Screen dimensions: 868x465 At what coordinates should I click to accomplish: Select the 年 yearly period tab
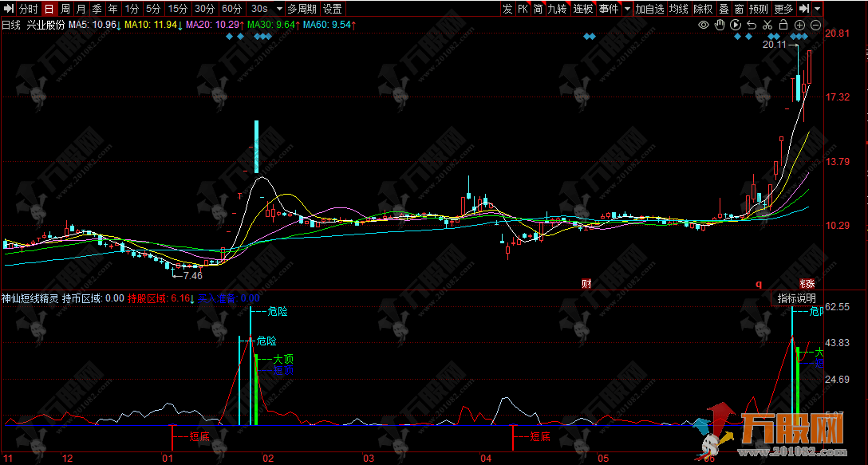(113, 9)
